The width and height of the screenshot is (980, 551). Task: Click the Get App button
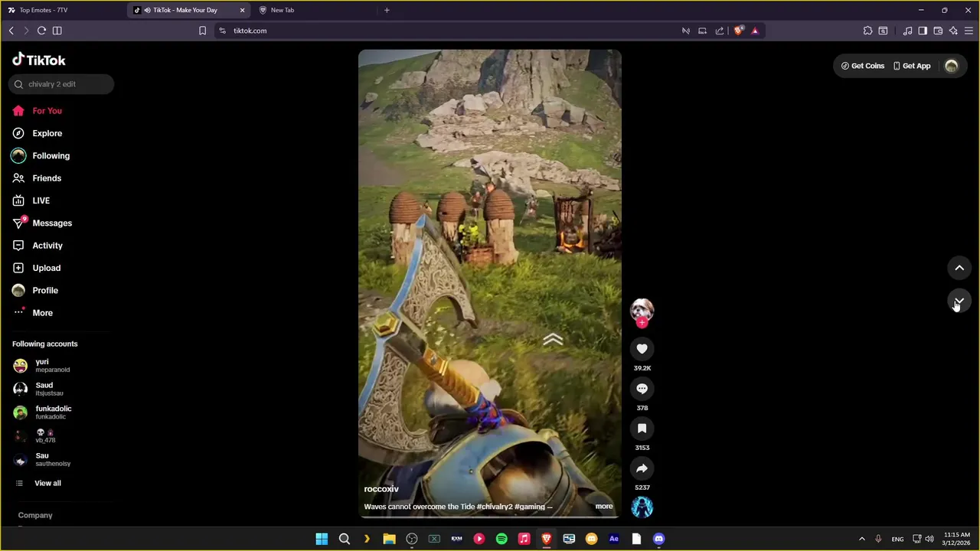912,66
